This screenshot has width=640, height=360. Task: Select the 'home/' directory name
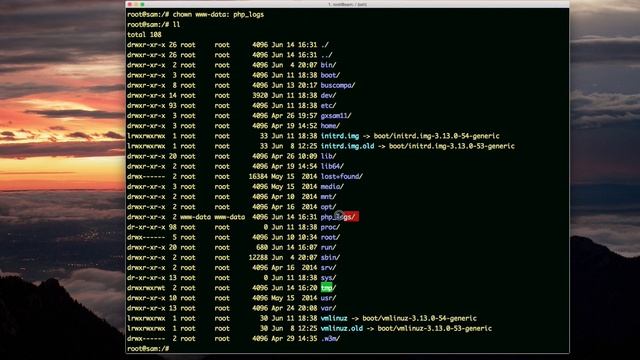coord(330,126)
